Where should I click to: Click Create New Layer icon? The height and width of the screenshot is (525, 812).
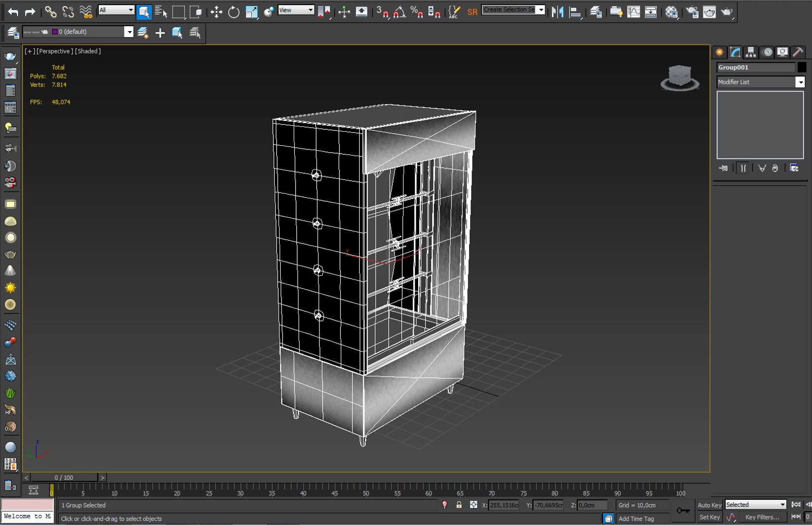142,33
